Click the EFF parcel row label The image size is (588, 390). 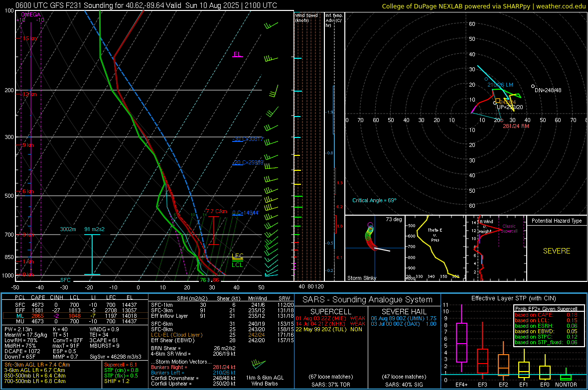pos(20,310)
